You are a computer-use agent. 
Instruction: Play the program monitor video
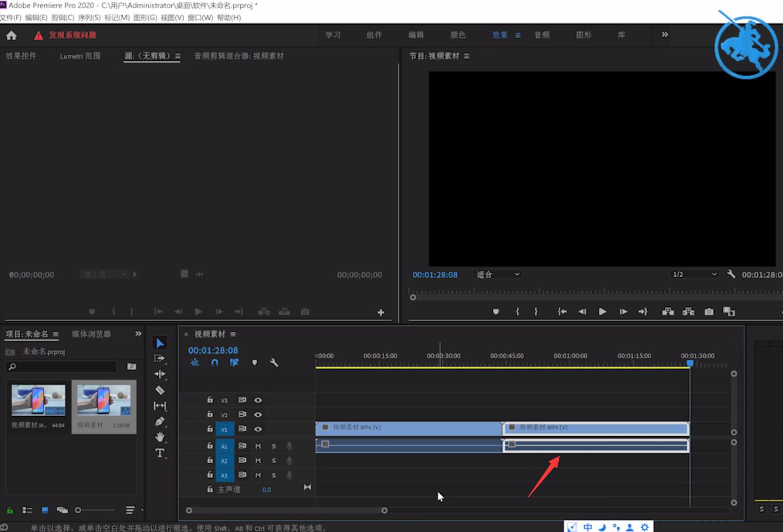(602, 312)
